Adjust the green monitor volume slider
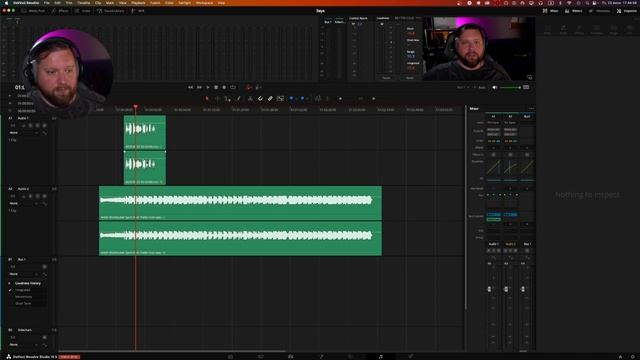 [510, 87]
